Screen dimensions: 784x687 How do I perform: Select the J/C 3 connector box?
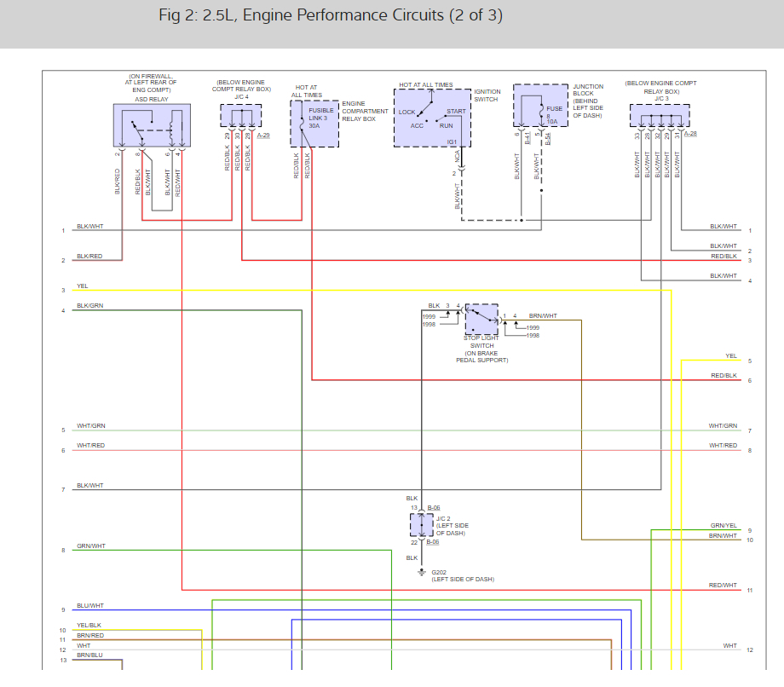660,116
